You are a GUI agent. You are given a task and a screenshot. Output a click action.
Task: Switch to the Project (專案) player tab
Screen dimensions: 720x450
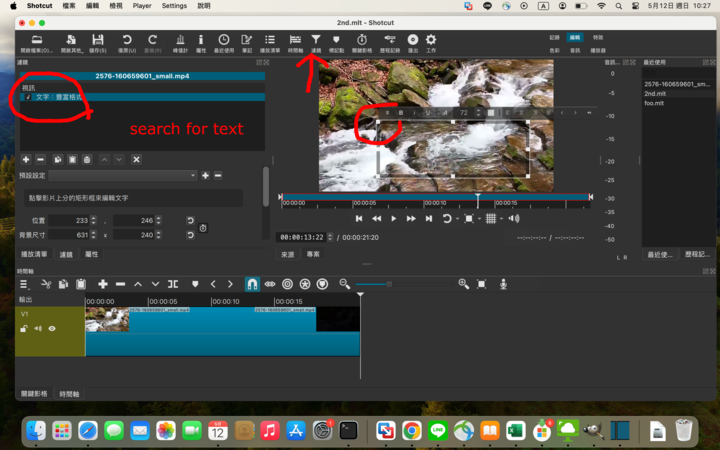point(313,254)
